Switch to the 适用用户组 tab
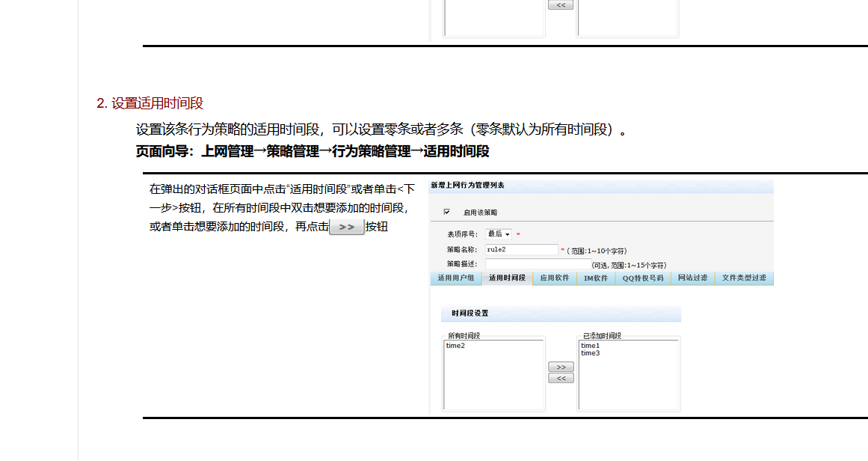 (x=455, y=278)
